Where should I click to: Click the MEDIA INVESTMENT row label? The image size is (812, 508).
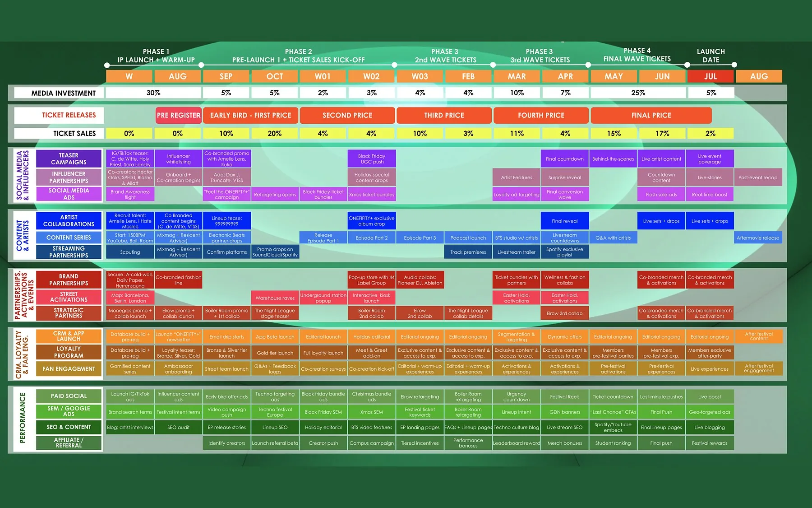coord(59,93)
